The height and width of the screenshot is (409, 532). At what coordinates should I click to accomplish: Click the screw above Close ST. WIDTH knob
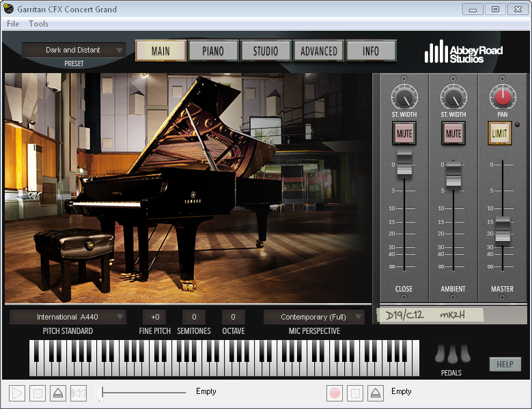(x=404, y=79)
